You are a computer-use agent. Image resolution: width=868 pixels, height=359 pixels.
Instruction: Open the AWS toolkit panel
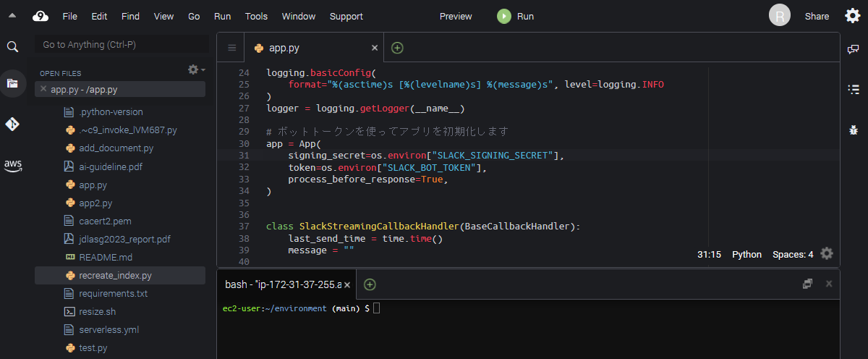pyautogui.click(x=12, y=165)
